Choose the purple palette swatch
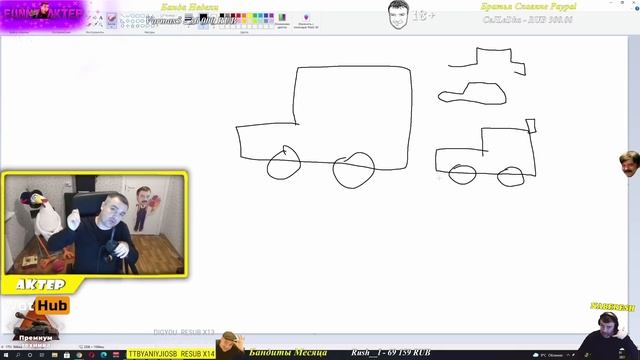Screen dimensions: 640x360 click(271, 15)
